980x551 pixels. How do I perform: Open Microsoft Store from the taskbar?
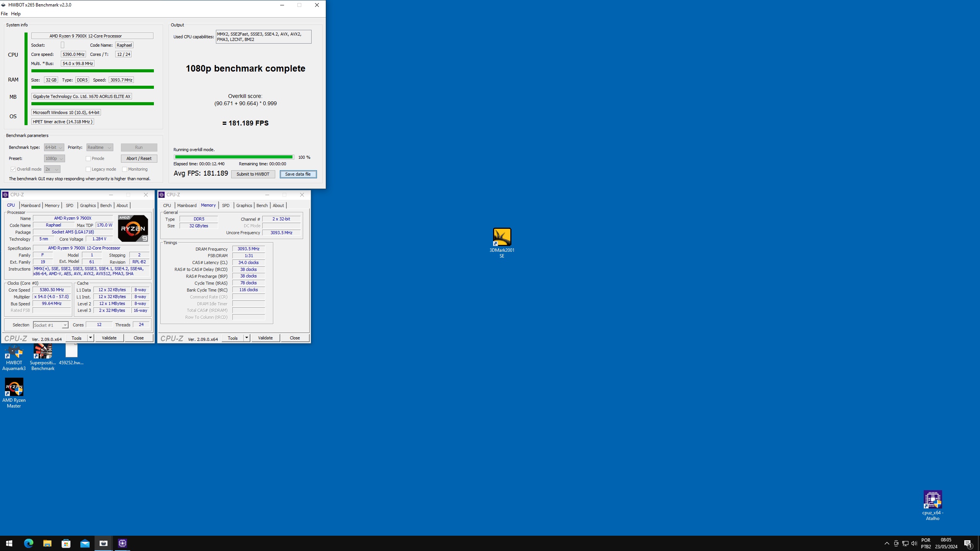(x=66, y=543)
